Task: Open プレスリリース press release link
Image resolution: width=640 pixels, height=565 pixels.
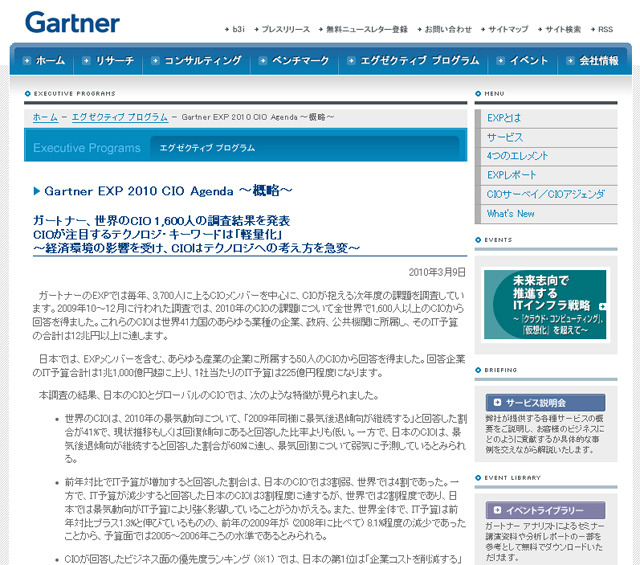Action: point(285,29)
